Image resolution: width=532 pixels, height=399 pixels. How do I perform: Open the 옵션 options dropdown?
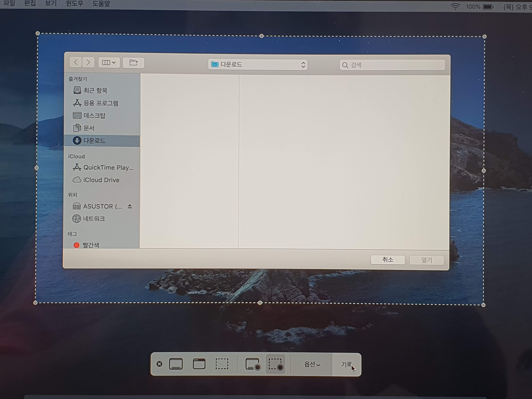pos(312,364)
